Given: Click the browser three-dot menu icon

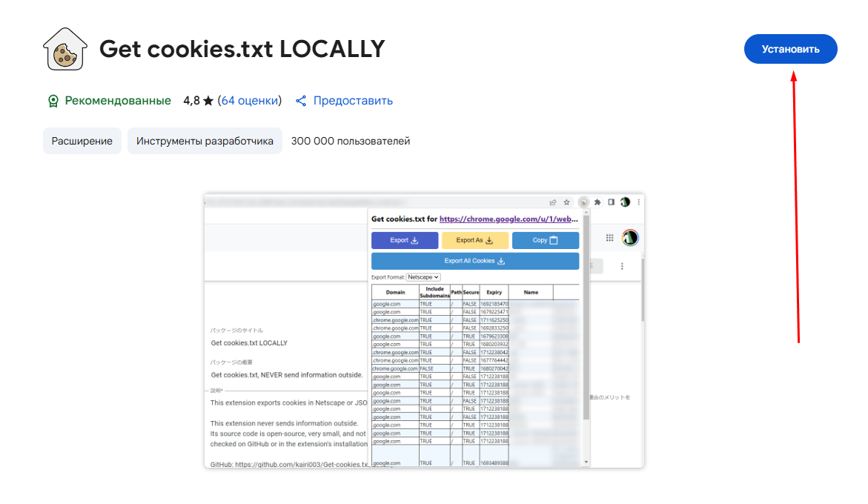Looking at the screenshot, I should click(x=639, y=202).
